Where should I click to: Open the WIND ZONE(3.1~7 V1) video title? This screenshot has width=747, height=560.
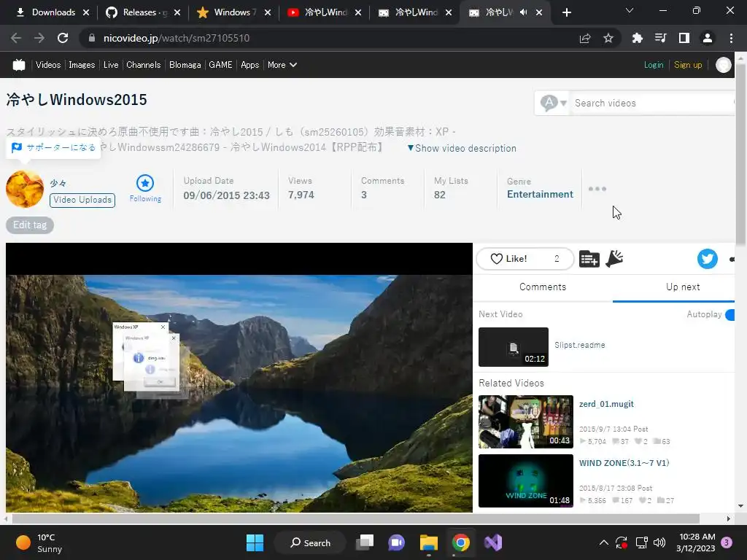pyautogui.click(x=624, y=463)
